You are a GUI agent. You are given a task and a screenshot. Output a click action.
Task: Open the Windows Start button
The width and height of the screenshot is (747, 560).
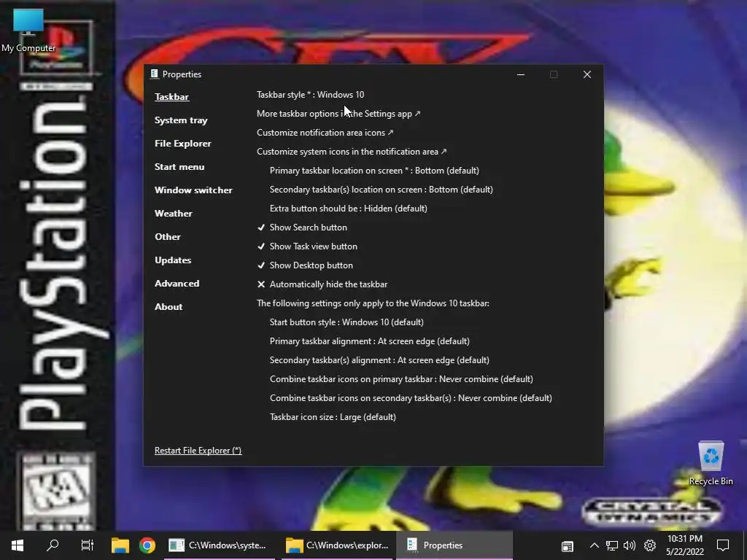(x=18, y=545)
